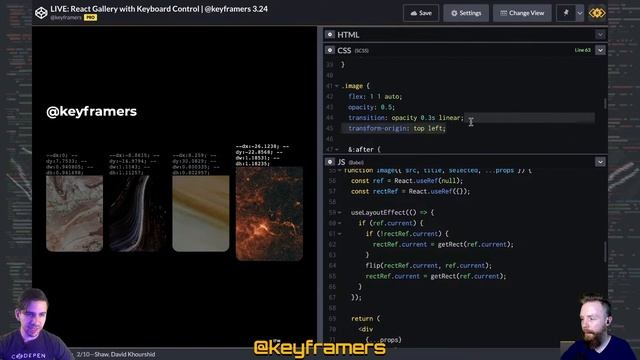Open the user avatar menu
Viewport: 640px width, 360px height.
pyautogui.click(x=597, y=13)
